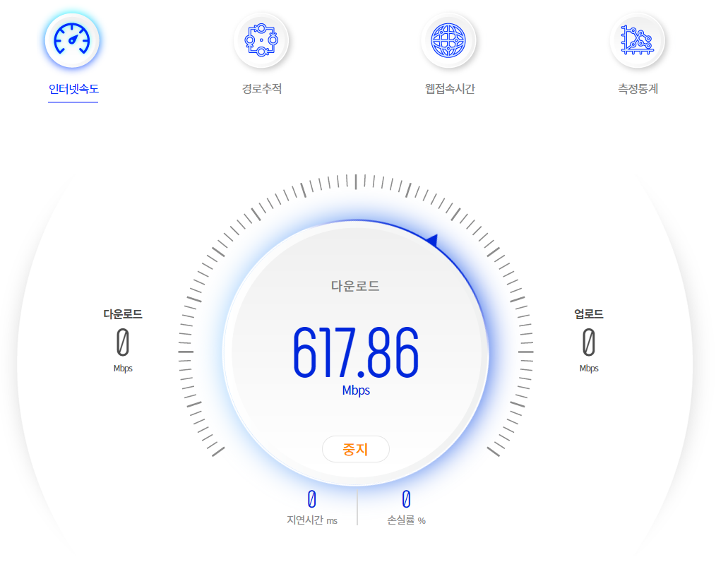Click the speedometer needle inside the top icon

[73, 41]
